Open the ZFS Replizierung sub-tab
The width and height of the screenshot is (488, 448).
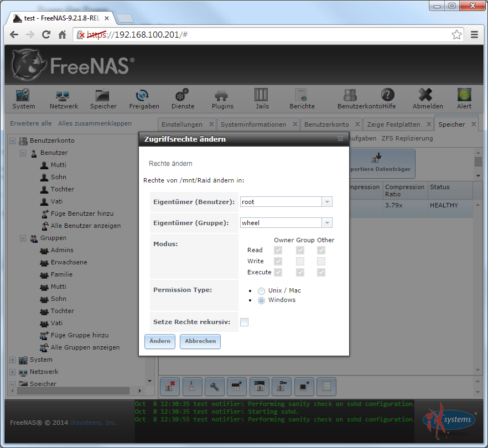click(407, 138)
